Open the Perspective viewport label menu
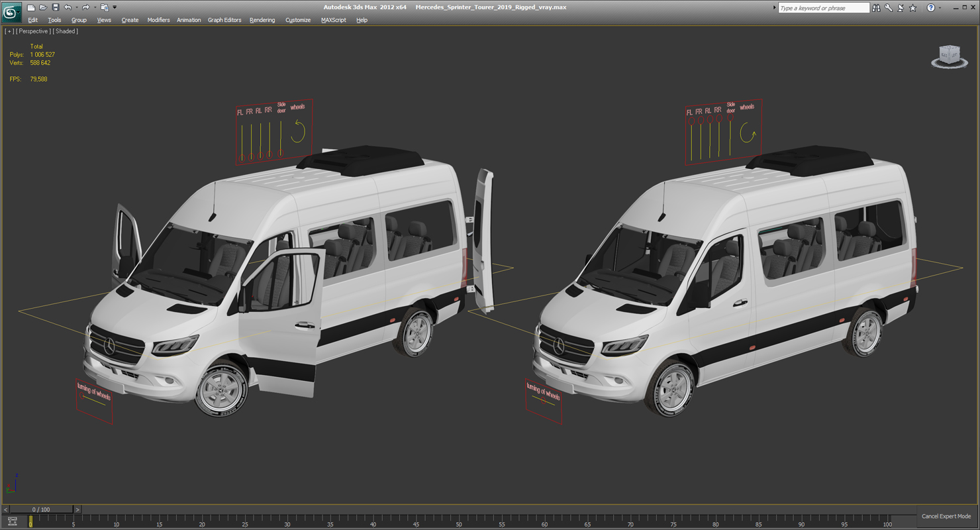Image resolution: width=980 pixels, height=530 pixels. pyautogui.click(x=33, y=31)
